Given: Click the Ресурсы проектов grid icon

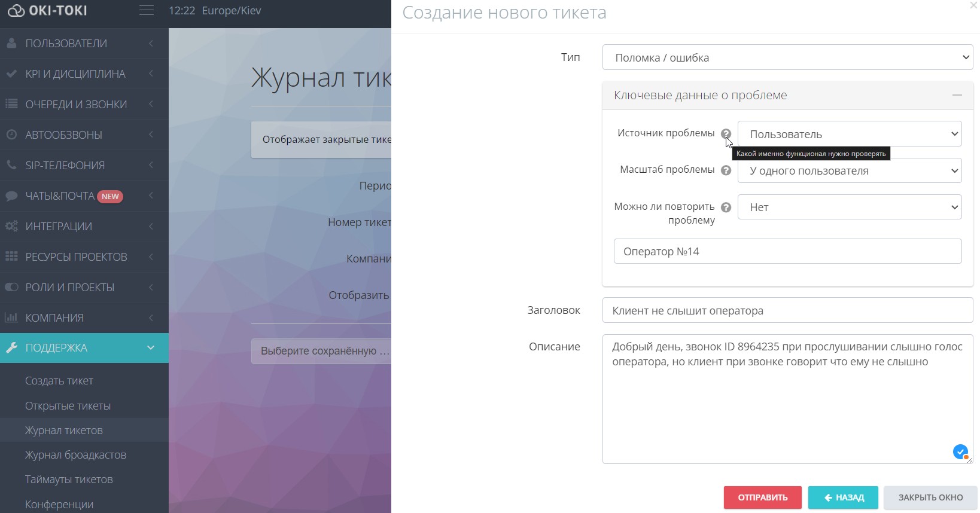Looking at the screenshot, I should tap(11, 256).
